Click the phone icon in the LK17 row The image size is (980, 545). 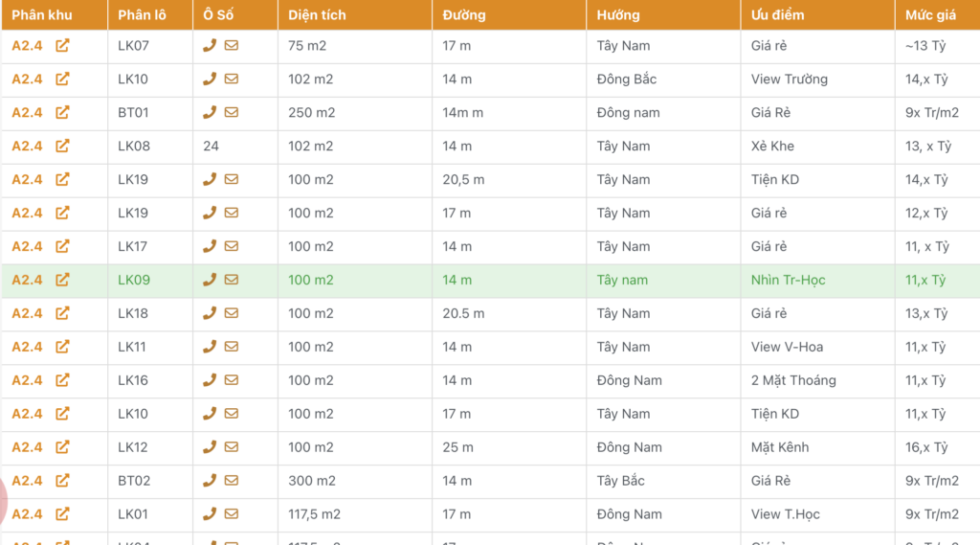210,246
